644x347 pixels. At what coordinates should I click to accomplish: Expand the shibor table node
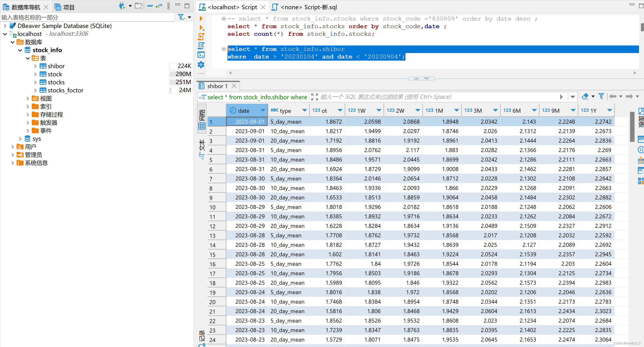[35, 66]
